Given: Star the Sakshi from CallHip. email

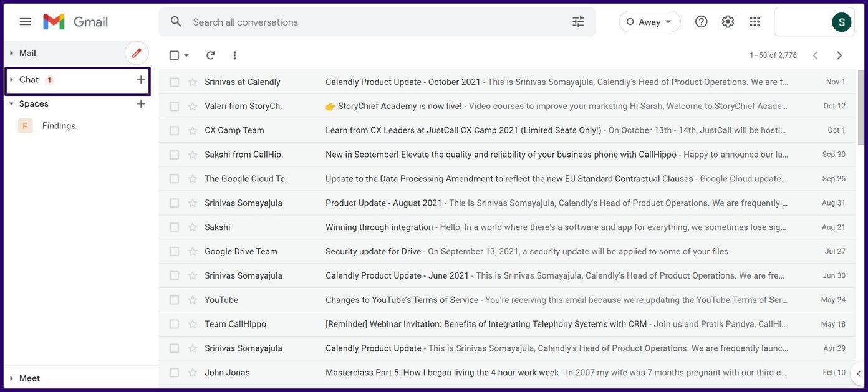Looking at the screenshot, I should tap(193, 155).
